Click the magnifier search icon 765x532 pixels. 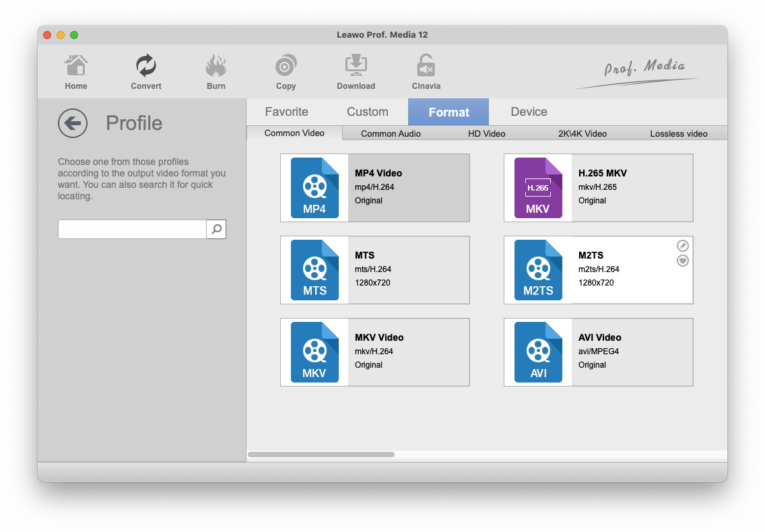pyautogui.click(x=216, y=229)
